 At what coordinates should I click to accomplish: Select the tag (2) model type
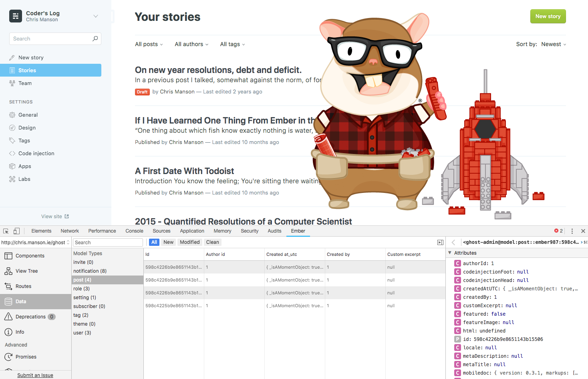[x=107, y=315]
